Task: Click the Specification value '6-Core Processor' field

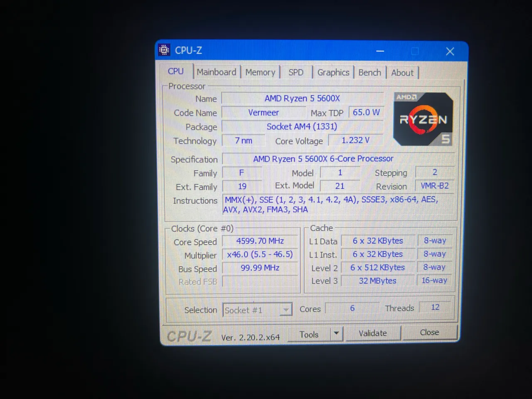Action: click(x=338, y=159)
